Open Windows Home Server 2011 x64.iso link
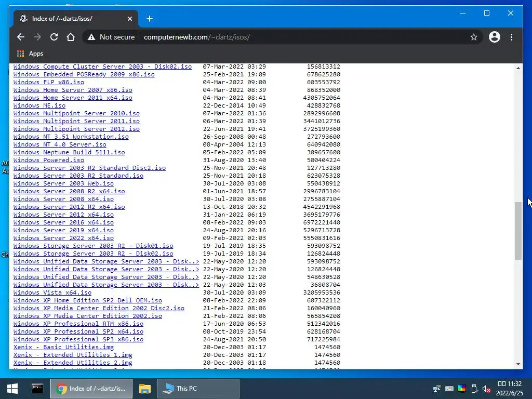Viewport: 532px width, 399px height. pyautogui.click(x=73, y=98)
